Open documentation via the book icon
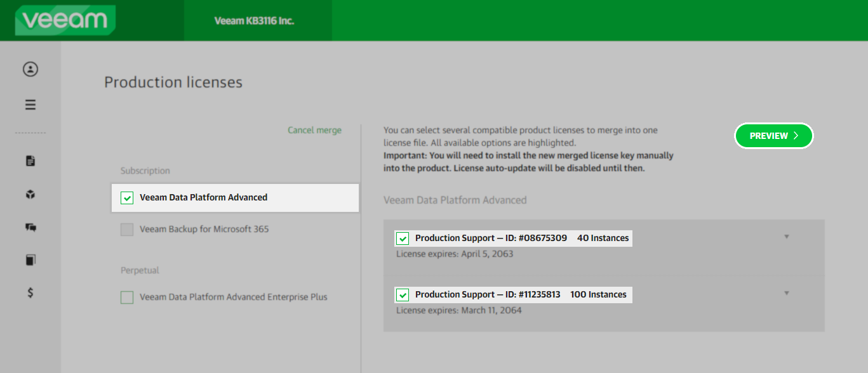Image resolution: width=868 pixels, height=373 pixels. click(x=30, y=259)
